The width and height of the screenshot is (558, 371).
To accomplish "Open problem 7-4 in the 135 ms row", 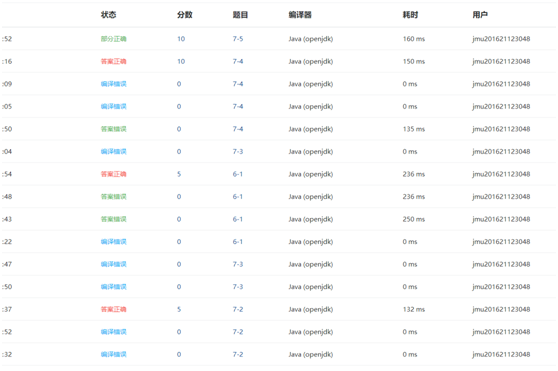I will pos(238,129).
